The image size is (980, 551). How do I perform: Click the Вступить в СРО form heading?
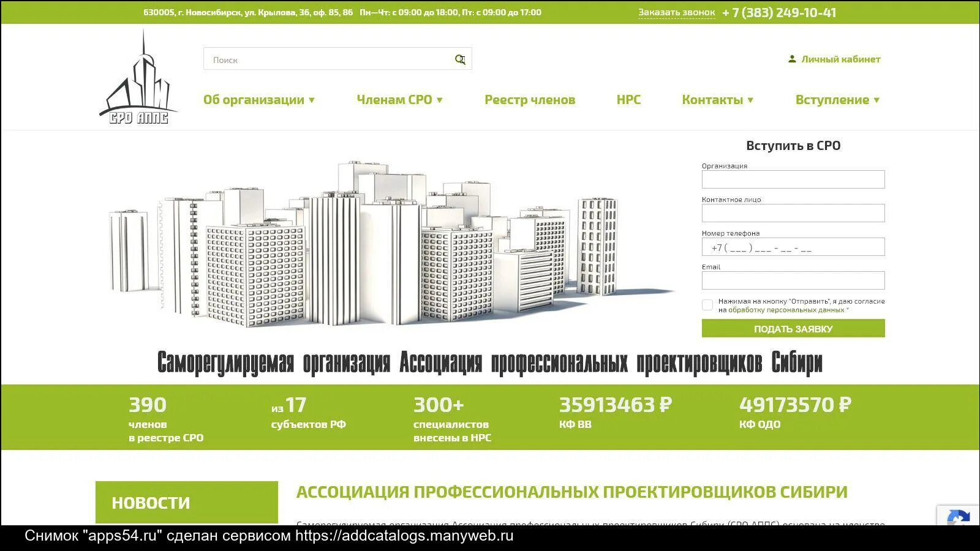point(793,146)
